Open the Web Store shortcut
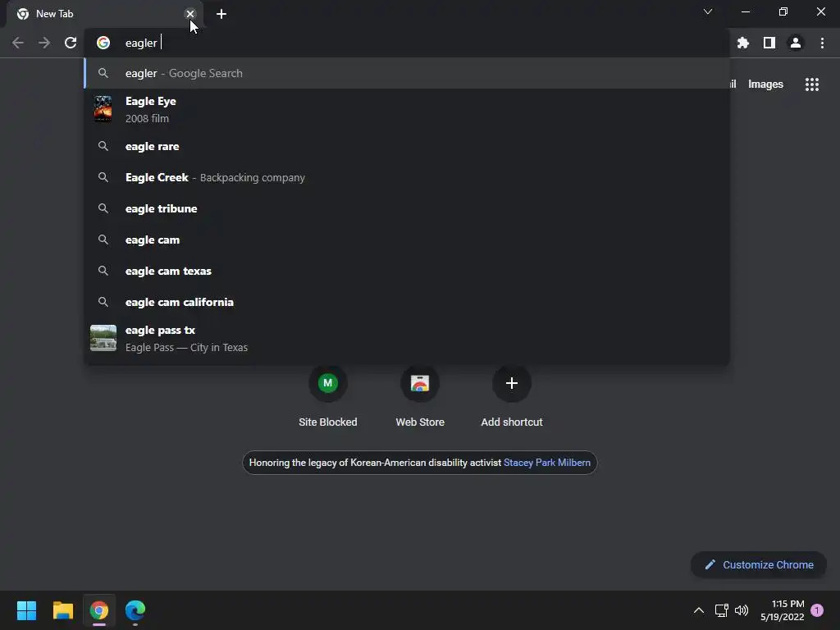Image resolution: width=840 pixels, height=630 pixels. (420, 397)
